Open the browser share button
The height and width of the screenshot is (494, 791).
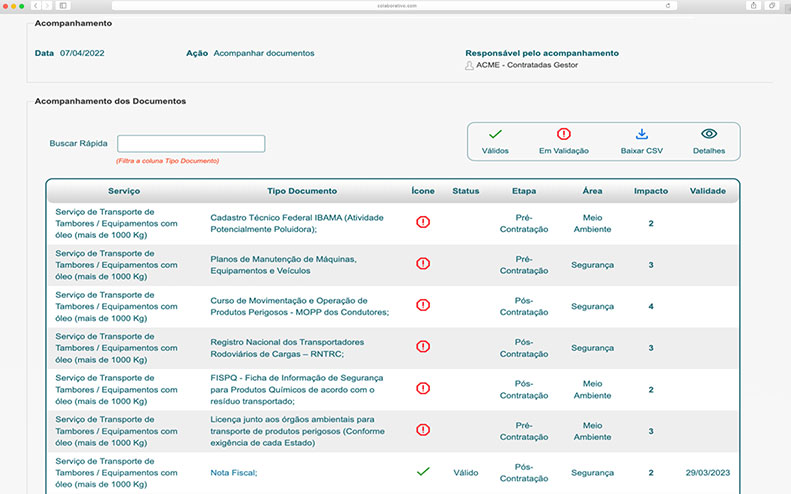pyautogui.click(x=754, y=6)
